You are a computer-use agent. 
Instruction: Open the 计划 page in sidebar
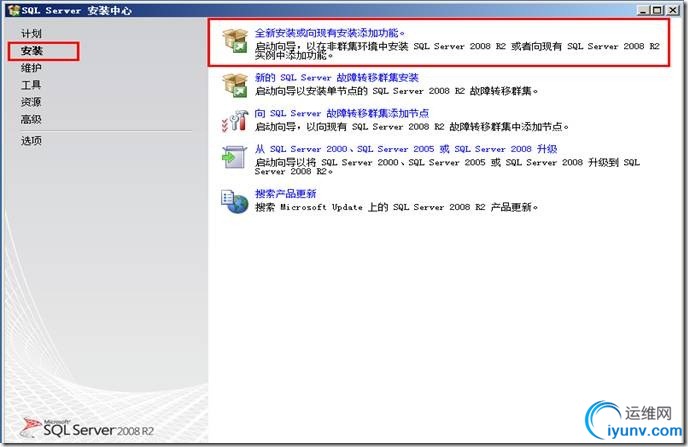click(31, 33)
